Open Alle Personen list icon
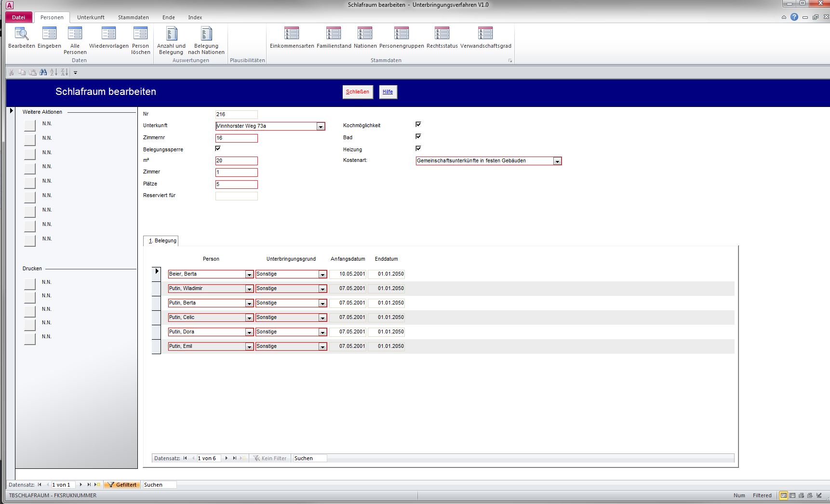Viewport: 830px width, 504px height. pos(75,40)
